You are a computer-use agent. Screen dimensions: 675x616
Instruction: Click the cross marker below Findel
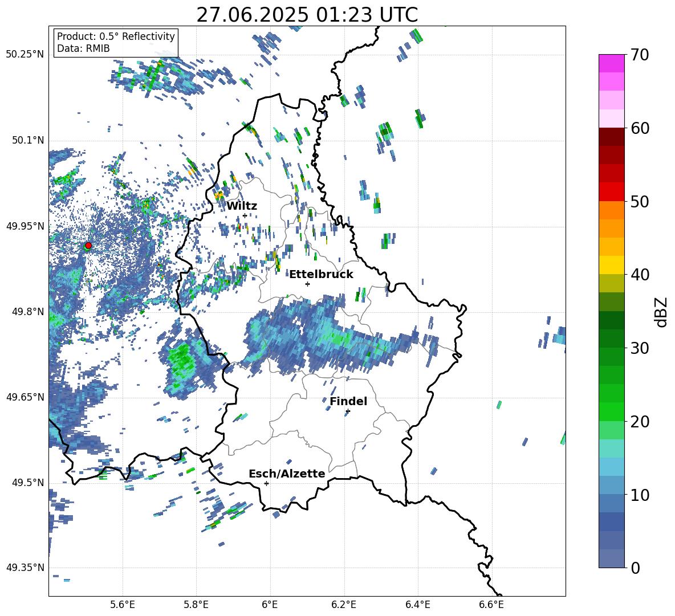coord(348,411)
